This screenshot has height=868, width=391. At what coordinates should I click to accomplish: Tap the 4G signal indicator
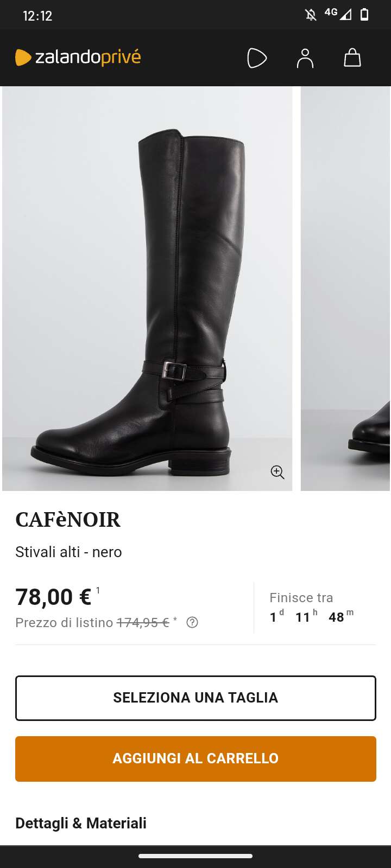coord(338,14)
